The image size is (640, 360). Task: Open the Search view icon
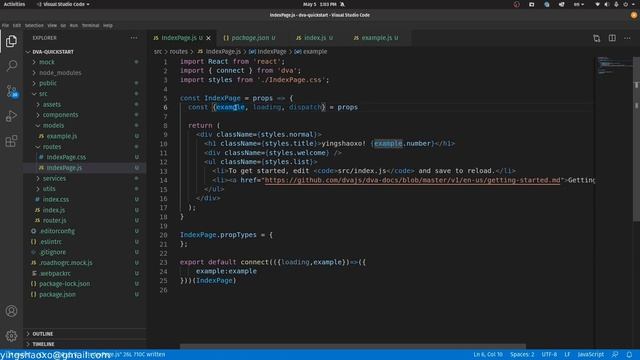pos(11,65)
